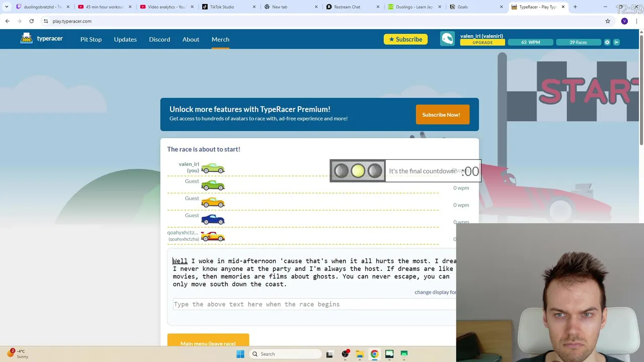Viewport: 644px width, 362px height.
Task: Go forward in browser
Action: (x=19, y=21)
